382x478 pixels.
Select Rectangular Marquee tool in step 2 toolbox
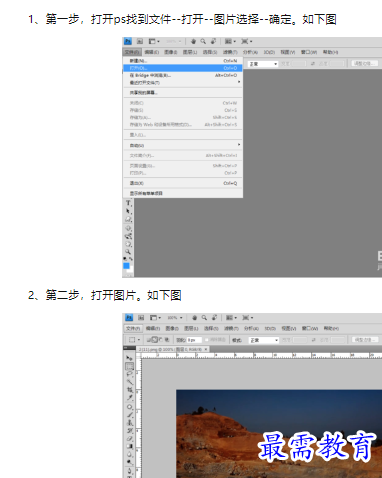[x=129, y=366]
